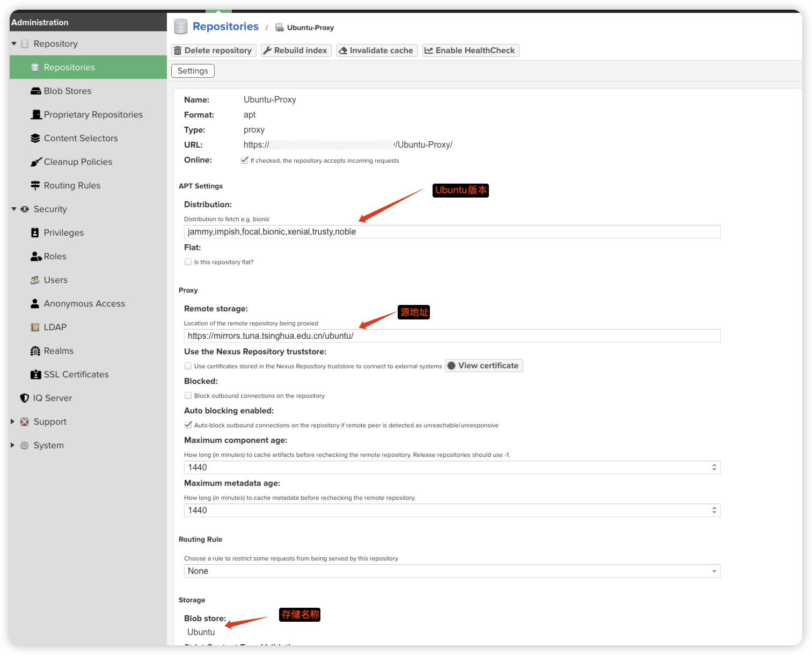
Task: Click the SSL Certificates badge icon
Action: click(35, 375)
